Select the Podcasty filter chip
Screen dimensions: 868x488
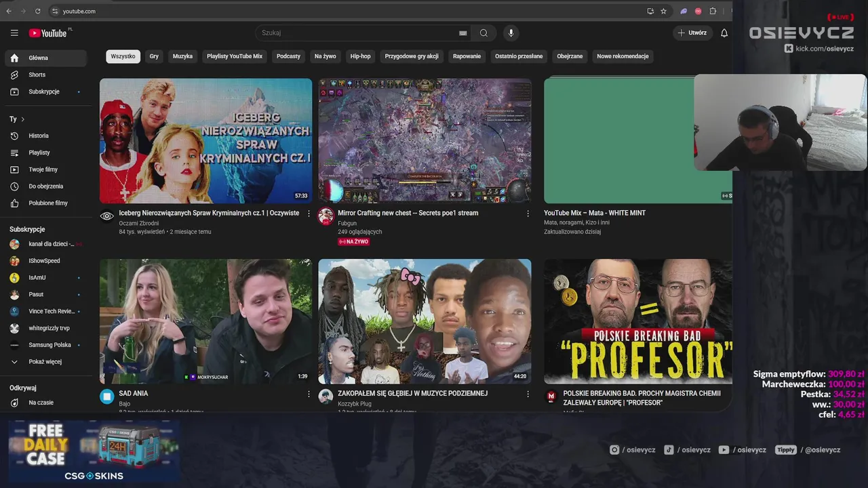click(288, 56)
